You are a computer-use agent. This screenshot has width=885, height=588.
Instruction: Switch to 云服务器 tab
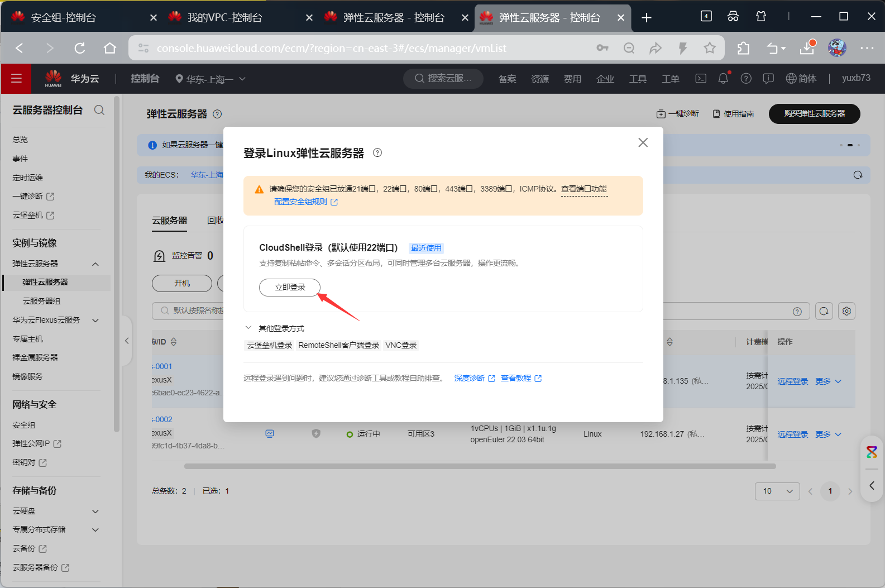coord(170,221)
